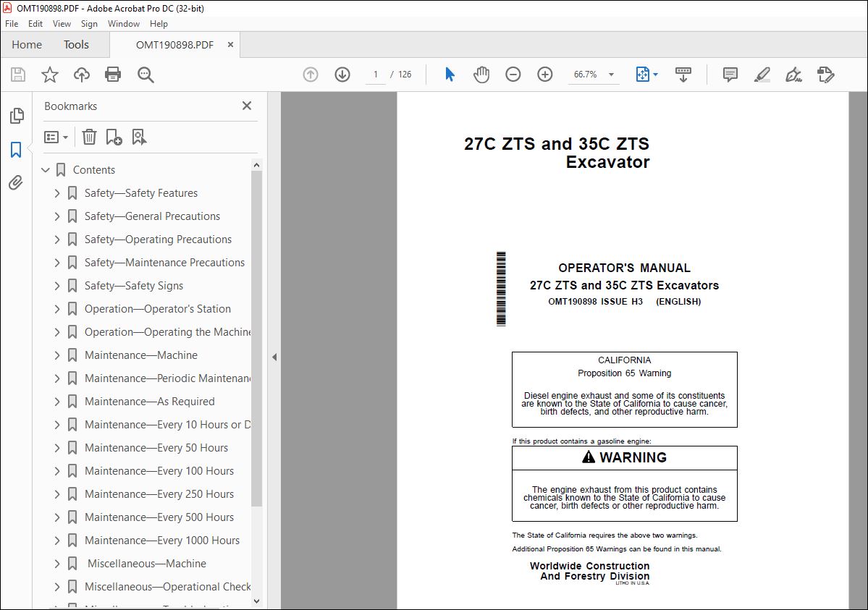Click the Fit page view icon

[642, 75]
